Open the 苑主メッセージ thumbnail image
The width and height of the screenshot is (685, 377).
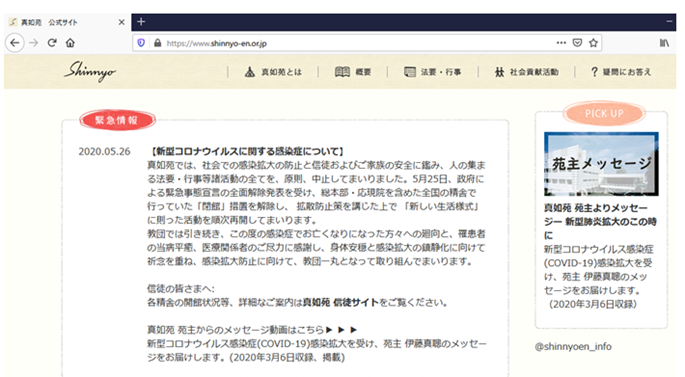[601, 164]
